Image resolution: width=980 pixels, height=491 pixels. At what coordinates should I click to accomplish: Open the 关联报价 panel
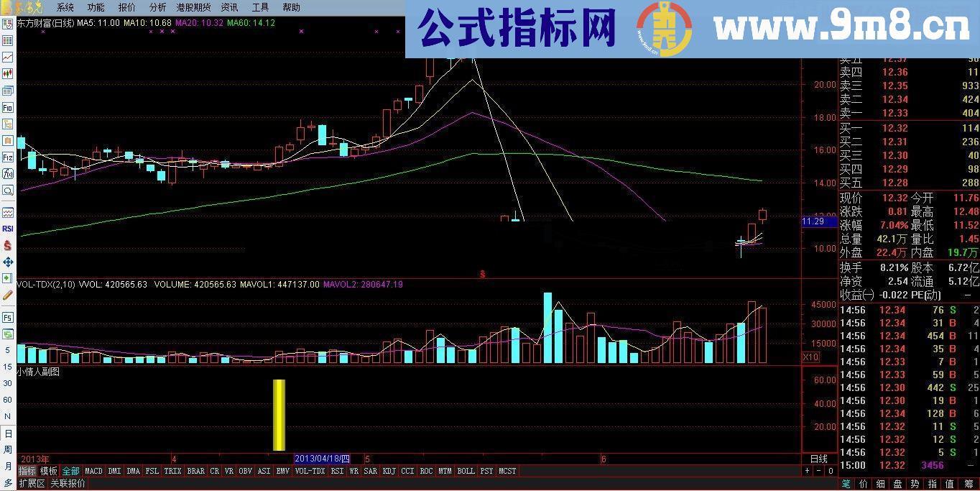click(x=67, y=483)
